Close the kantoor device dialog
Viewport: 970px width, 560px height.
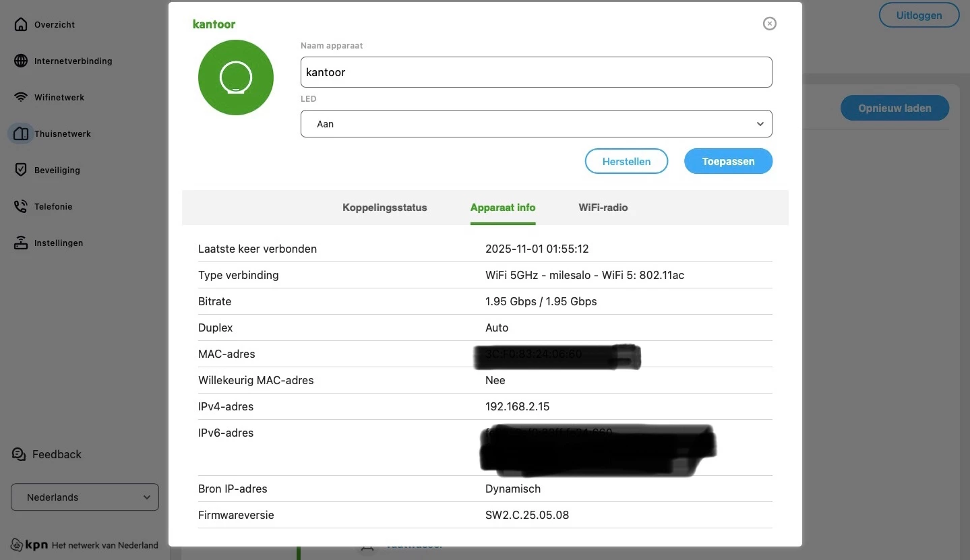click(770, 24)
